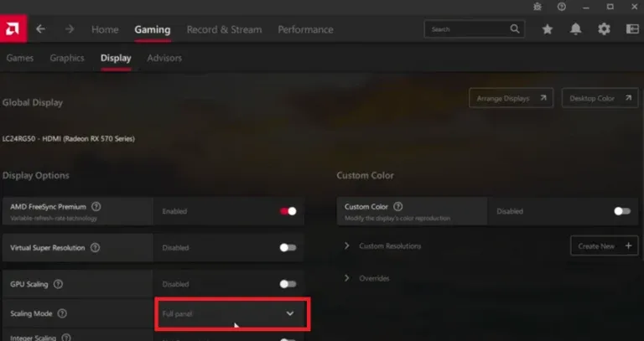This screenshot has width=644, height=341.
Task: Open the Performance tab
Action: (x=305, y=29)
